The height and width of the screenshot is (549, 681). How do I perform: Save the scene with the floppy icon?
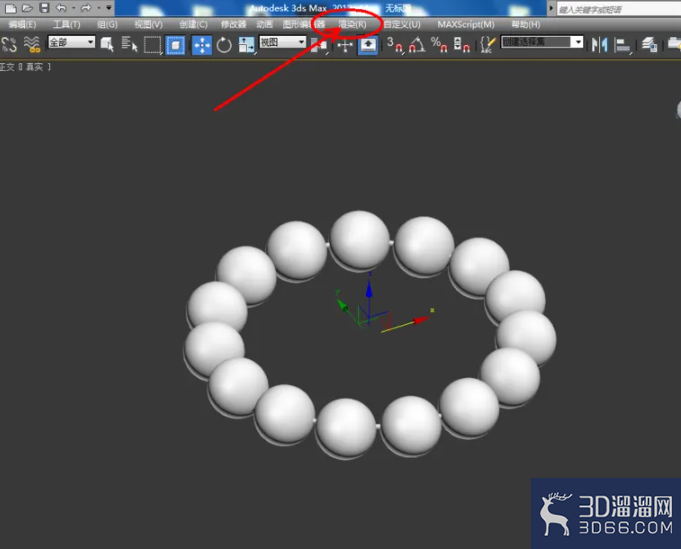click(44, 7)
